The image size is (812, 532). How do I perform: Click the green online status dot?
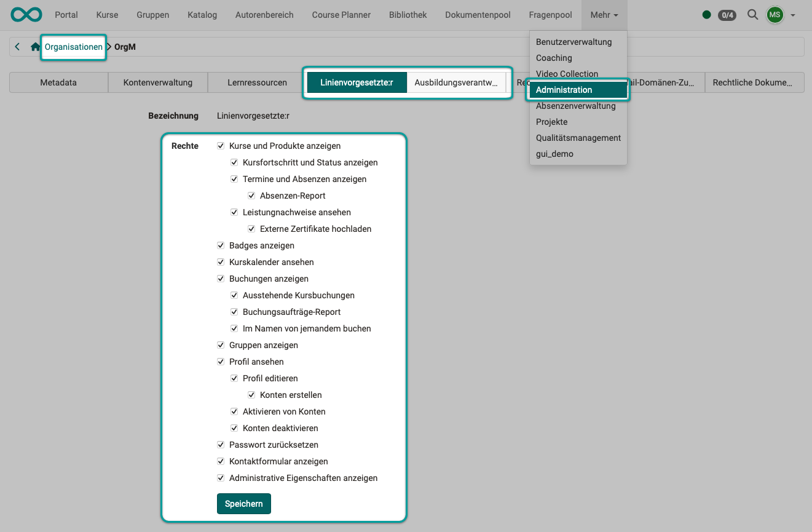click(x=706, y=15)
